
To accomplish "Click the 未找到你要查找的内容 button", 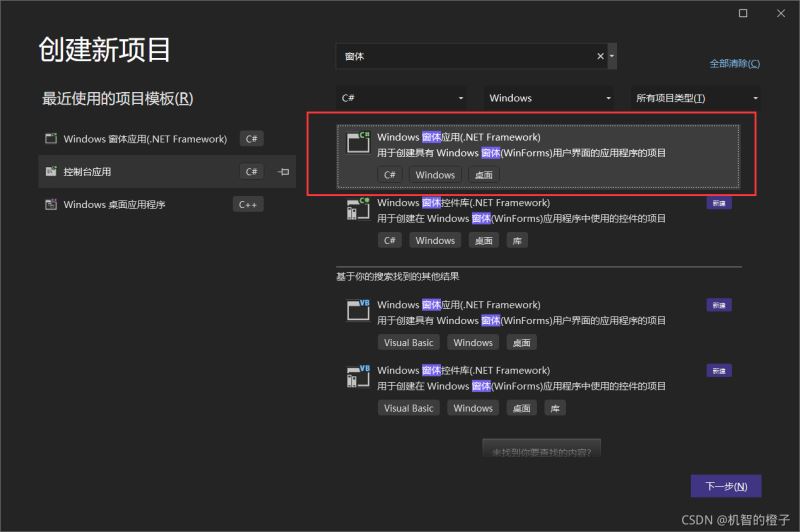I will [x=541, y=449].
